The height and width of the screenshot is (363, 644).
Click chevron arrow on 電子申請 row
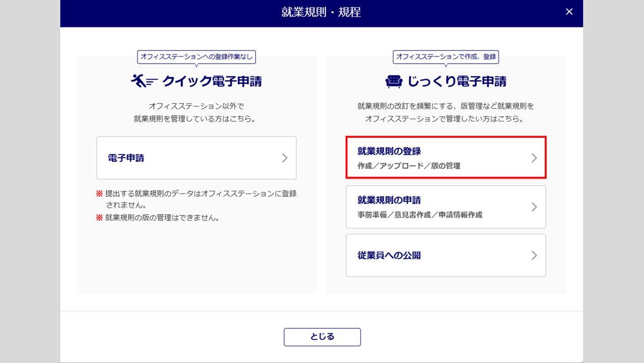tap(285, 158)
